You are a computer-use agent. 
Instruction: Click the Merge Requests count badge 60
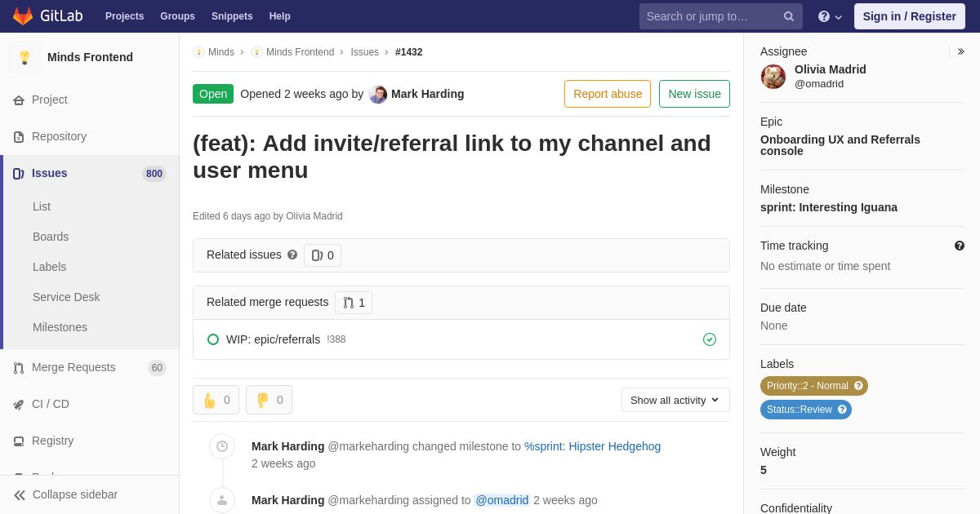point(157,368)
